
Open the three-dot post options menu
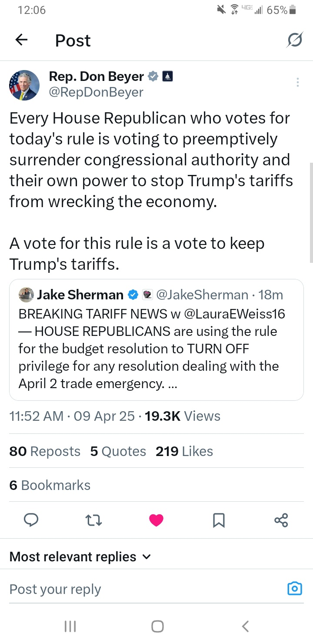297,82
